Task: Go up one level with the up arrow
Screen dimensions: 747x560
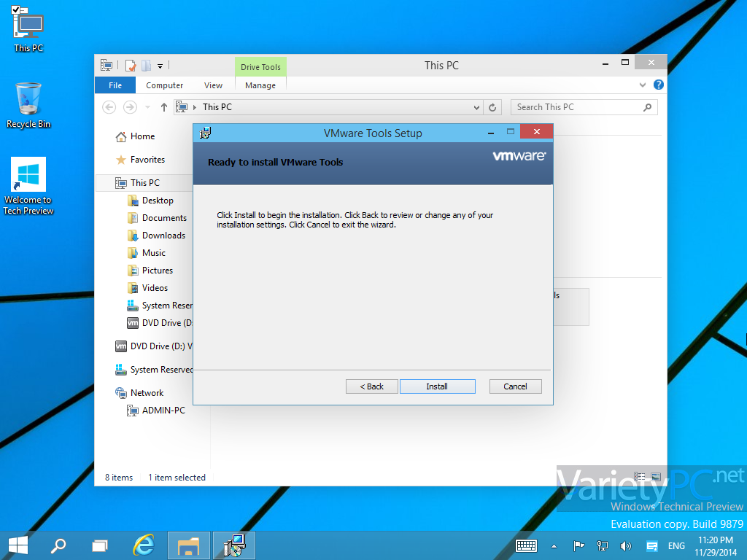Action: click(x=164, y=107)
